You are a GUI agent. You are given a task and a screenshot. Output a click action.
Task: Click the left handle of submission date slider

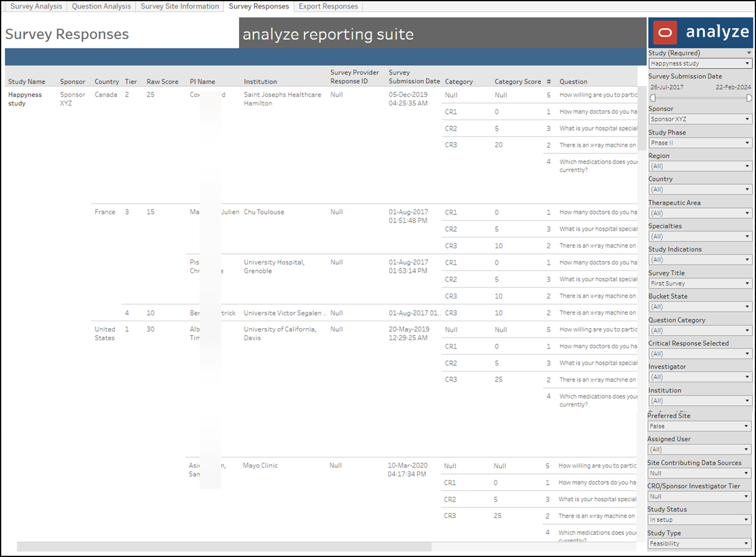tap(653, 97)
